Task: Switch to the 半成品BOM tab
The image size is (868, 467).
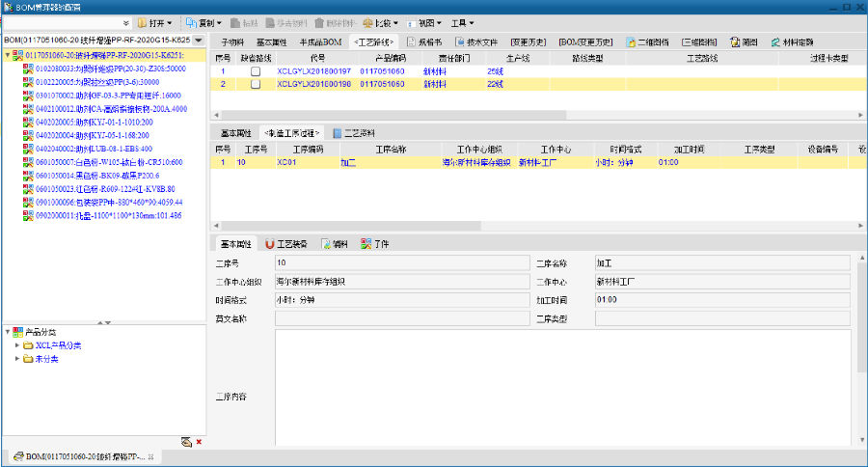Action: point(319,42)
